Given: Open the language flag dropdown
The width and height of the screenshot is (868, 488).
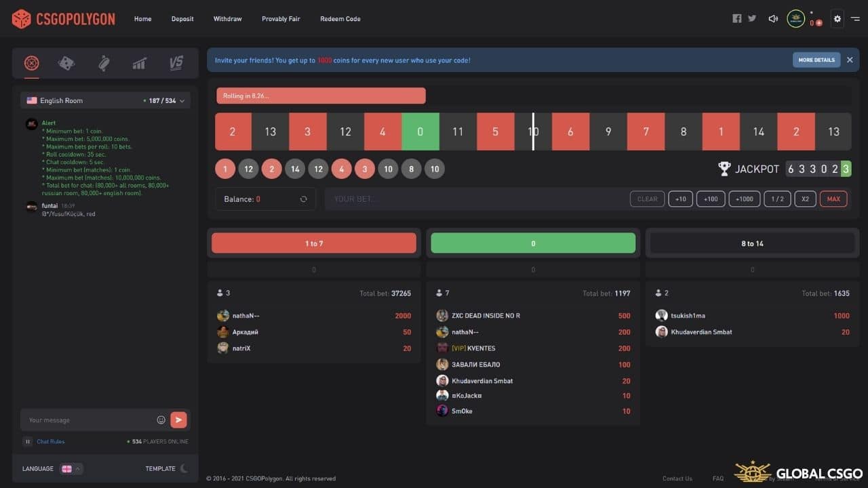Looking at the screenshot, I should coord(71,468).
